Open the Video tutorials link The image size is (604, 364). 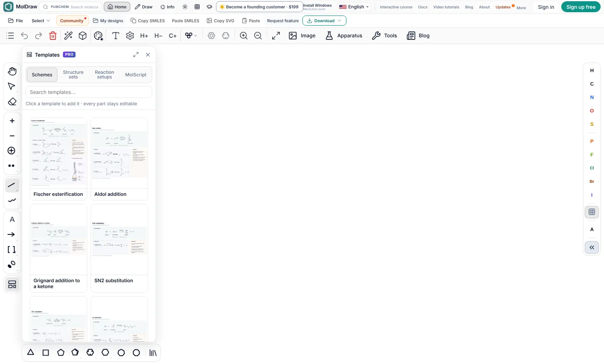tap(446, 7)
